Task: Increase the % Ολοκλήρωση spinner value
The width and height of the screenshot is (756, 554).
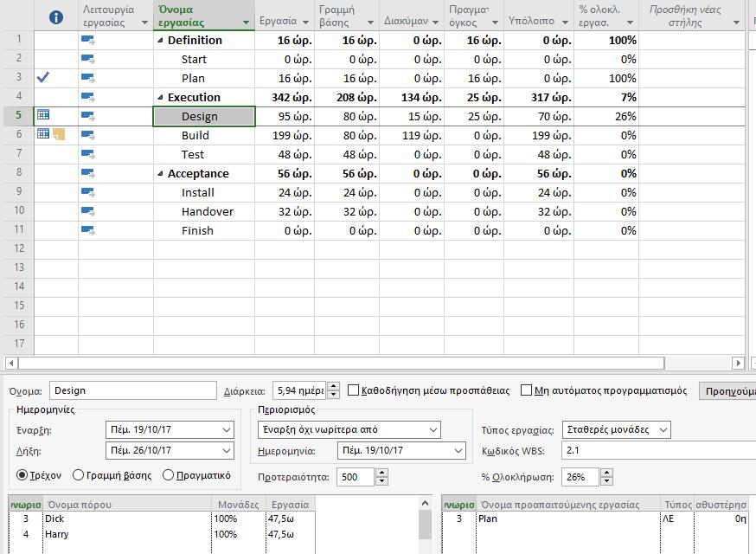Action: point(607,473)
